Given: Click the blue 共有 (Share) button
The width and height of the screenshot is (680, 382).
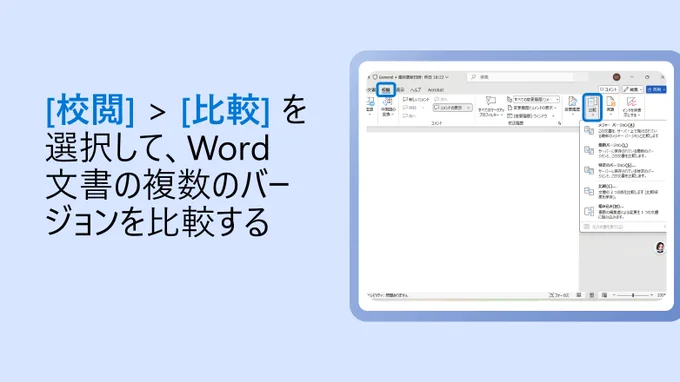Looking at the screenshot, I should (x=656, y=89).
